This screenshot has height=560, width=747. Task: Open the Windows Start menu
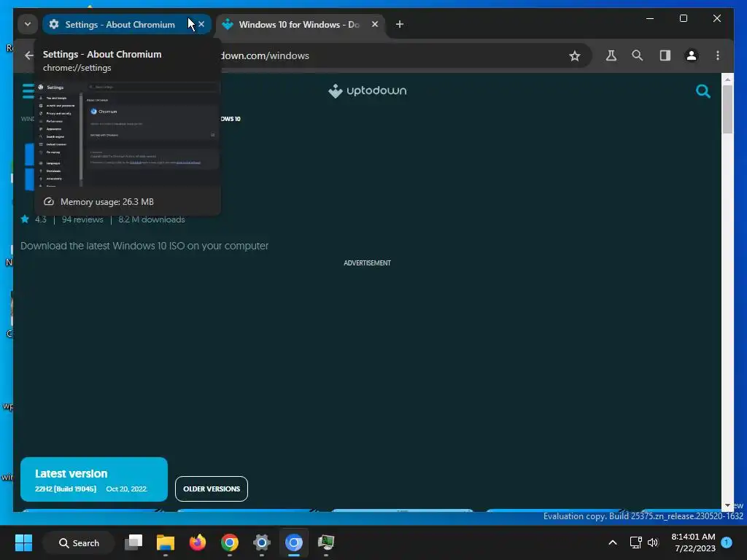click(23, 542)
